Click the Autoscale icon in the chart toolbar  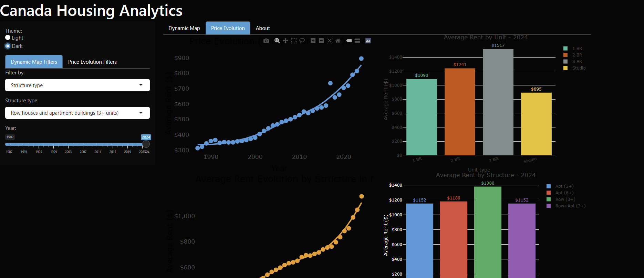coord(330,41)
